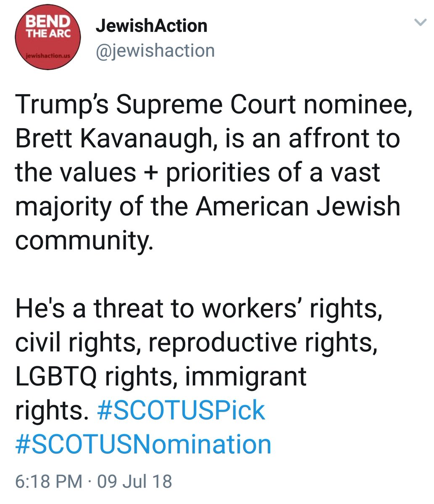This screenshot has height=504, width=434.
Task: Open the JewishAction display name
Action: (151, 26)
